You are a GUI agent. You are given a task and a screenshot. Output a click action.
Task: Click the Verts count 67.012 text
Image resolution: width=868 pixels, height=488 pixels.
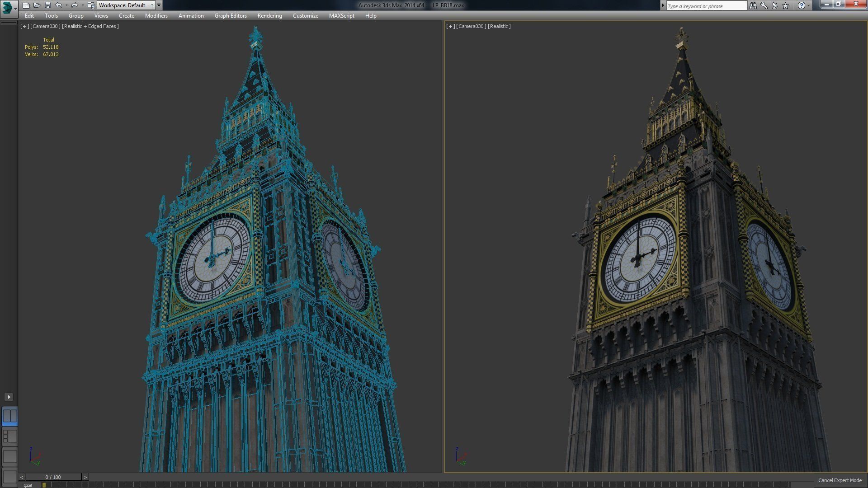click(x=51, y=54)
